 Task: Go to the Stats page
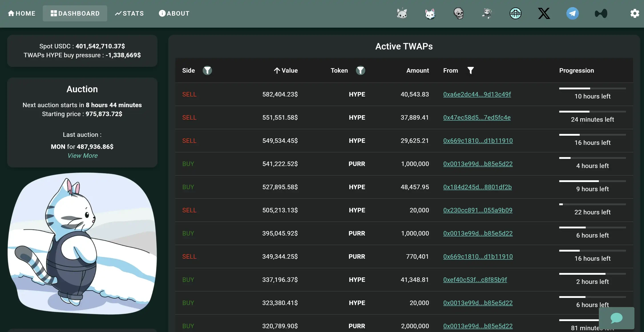129,13
